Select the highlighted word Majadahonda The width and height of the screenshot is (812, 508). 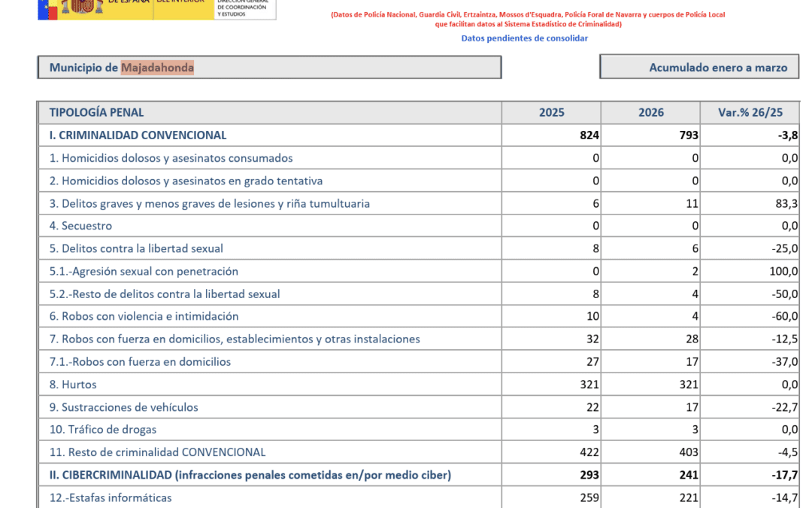click(157, 68)
